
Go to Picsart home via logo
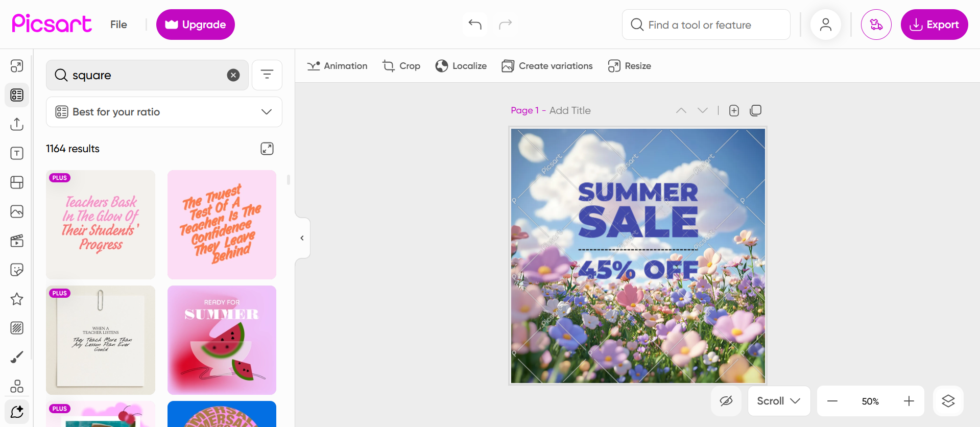click(x=52, y=24)
